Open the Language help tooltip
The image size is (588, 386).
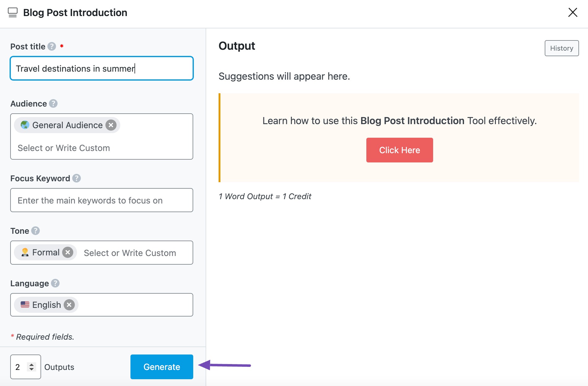tap(55, 283)
